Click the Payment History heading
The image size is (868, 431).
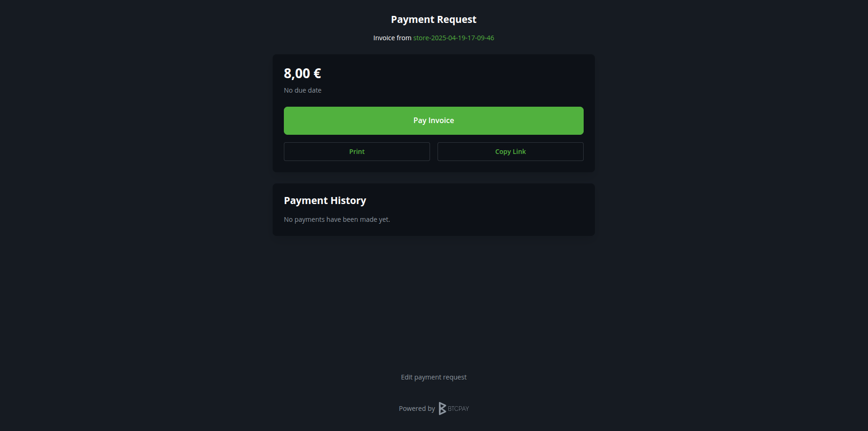[x=325, y=201]
